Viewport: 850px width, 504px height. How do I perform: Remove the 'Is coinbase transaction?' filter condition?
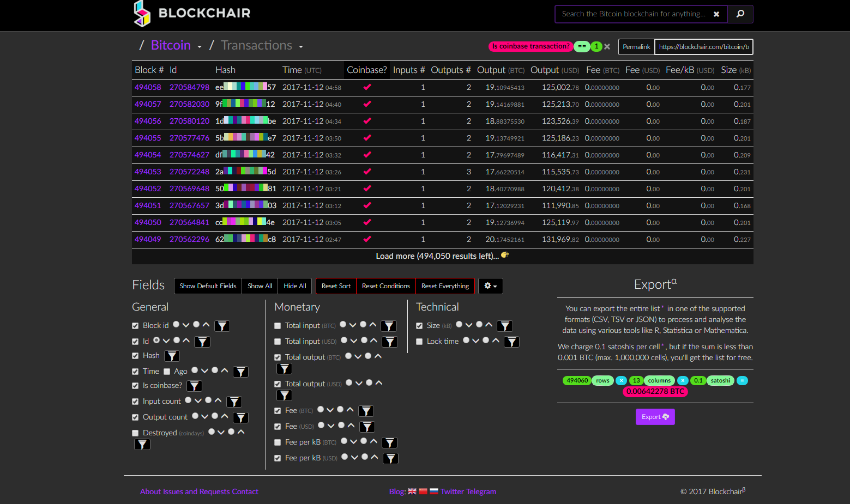(607, 47)
